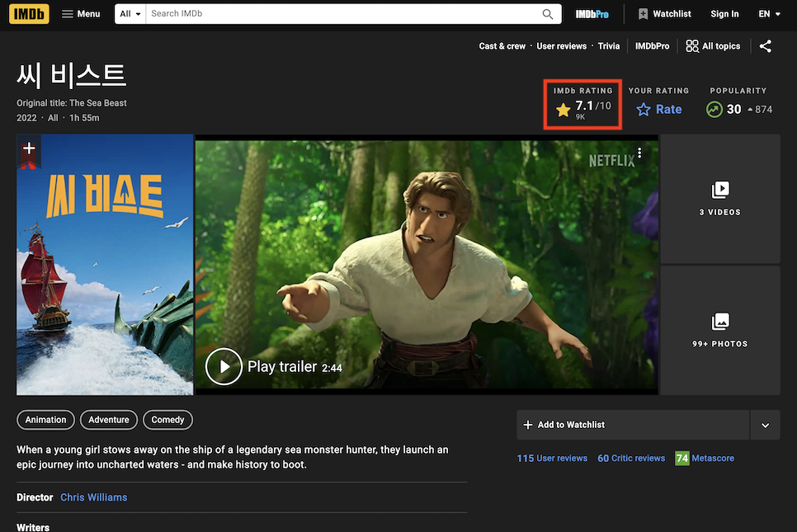Open the Watchlist in the header
This screenshot has height=532, width=797.
pos(664,14)
